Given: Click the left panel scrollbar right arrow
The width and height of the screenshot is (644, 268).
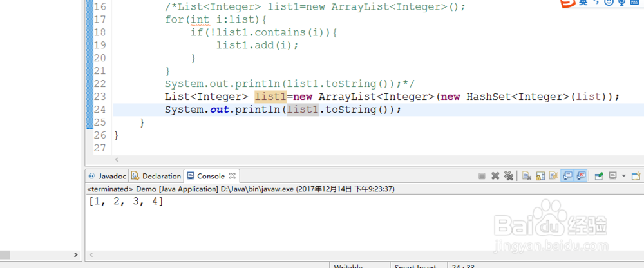Looking at the screenshot, I should tap(75, 255).
